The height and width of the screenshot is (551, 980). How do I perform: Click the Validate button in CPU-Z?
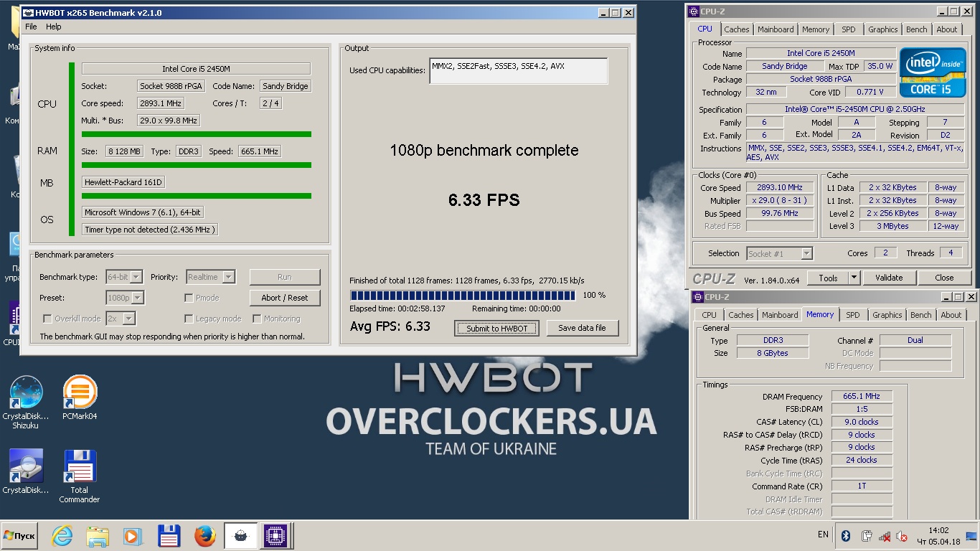(889, 278)
